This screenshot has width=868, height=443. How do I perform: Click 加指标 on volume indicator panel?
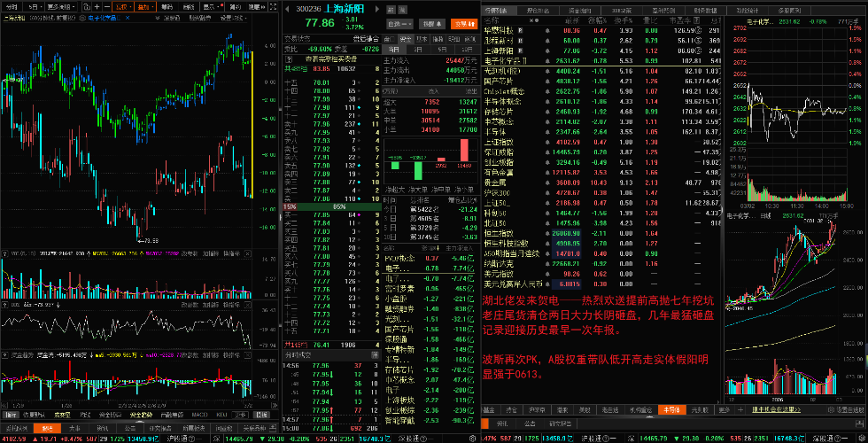click(211, 254)
